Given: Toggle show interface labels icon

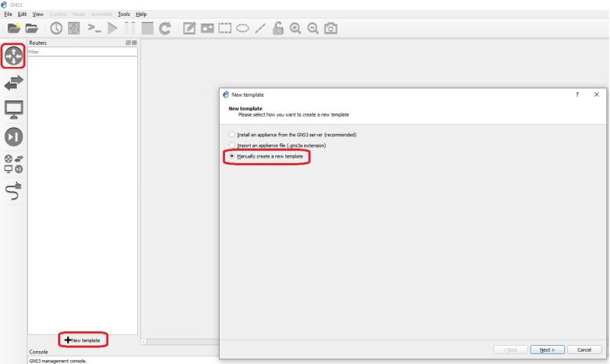Looking at the screenshot, I should (x=74, y=28).
